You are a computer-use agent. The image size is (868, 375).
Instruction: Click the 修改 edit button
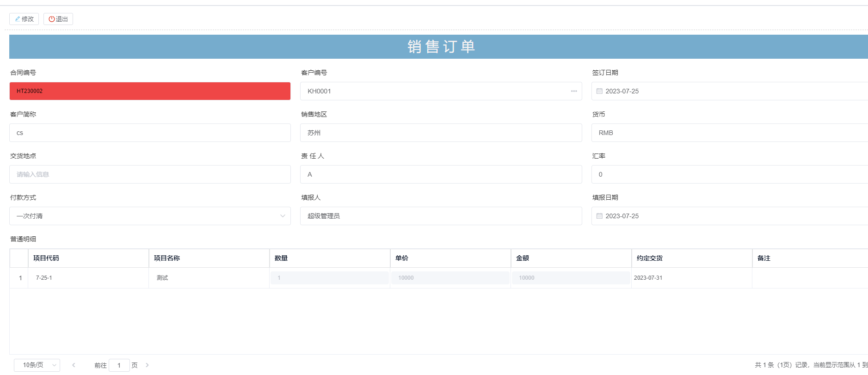click(x=24, y=19)
